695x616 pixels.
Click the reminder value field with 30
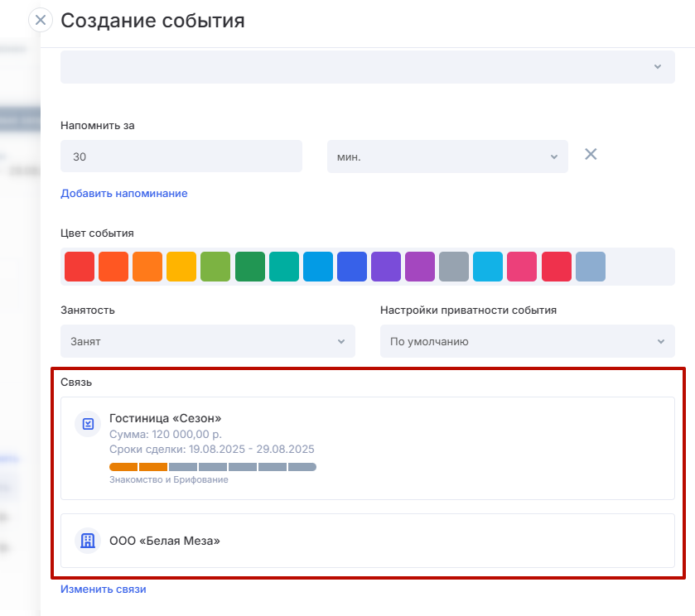181,156
